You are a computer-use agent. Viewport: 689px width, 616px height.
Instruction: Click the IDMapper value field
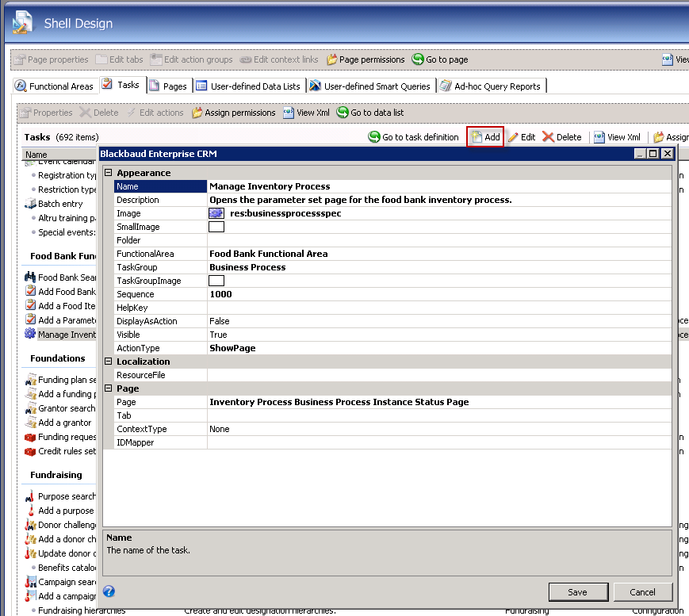coord(439,442)
